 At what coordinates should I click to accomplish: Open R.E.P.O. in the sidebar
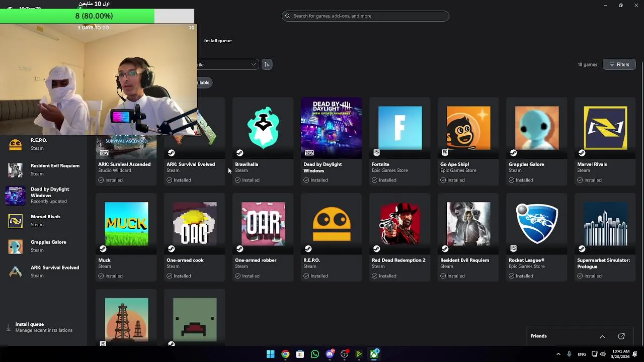tap(43, 144)
